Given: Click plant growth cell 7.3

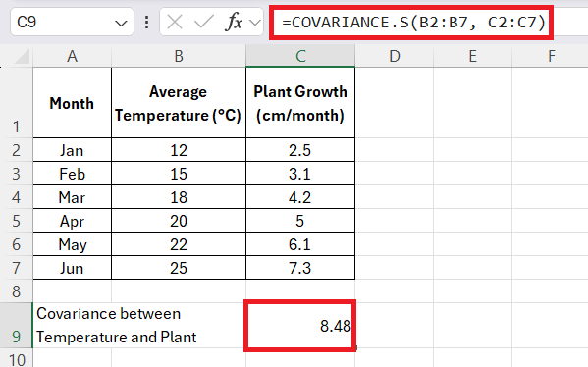Looking at the screenshot, I should coord(300,268).
